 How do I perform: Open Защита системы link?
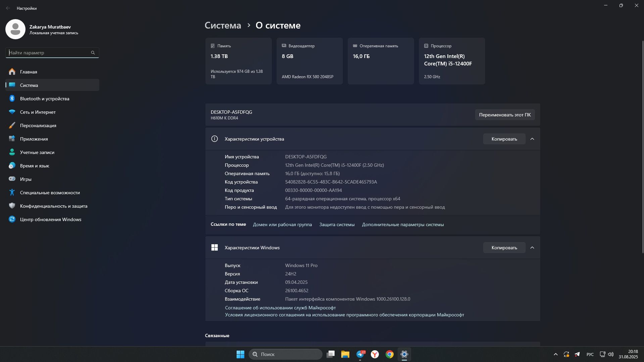pos(337,224)
